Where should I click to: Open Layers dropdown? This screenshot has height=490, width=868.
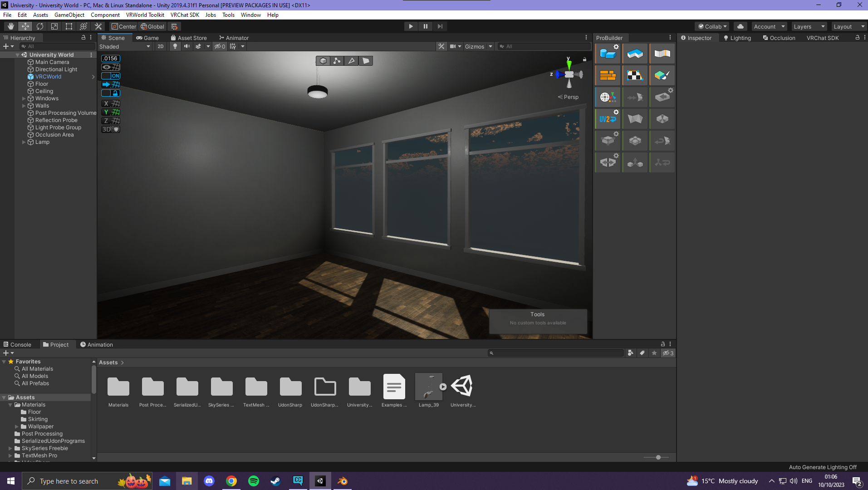[x=809, y=26]
